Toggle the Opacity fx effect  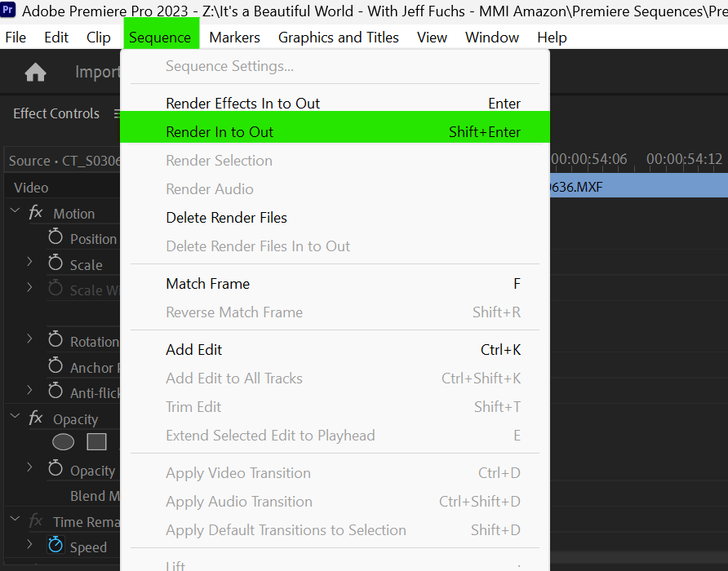tap(36, 418)
